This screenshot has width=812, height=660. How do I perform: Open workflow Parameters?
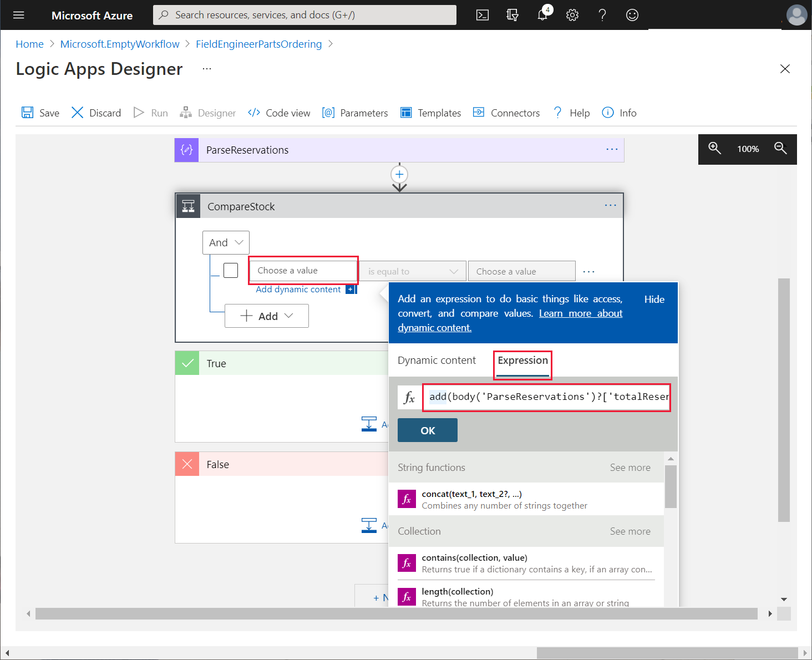(x=355, y=113)
